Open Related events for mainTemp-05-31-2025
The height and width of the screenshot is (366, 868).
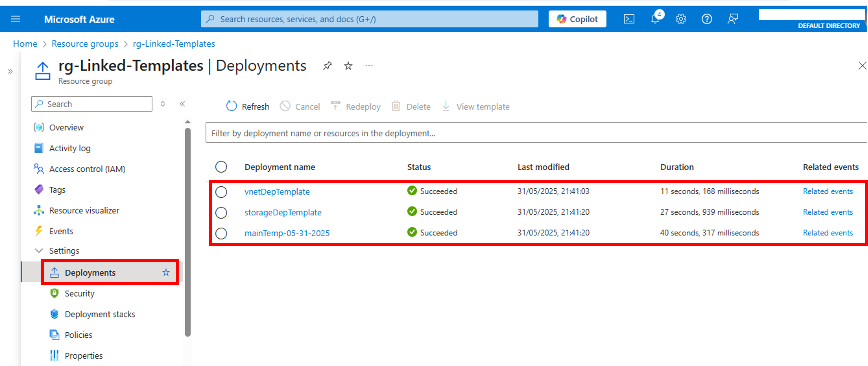(828, 233)
